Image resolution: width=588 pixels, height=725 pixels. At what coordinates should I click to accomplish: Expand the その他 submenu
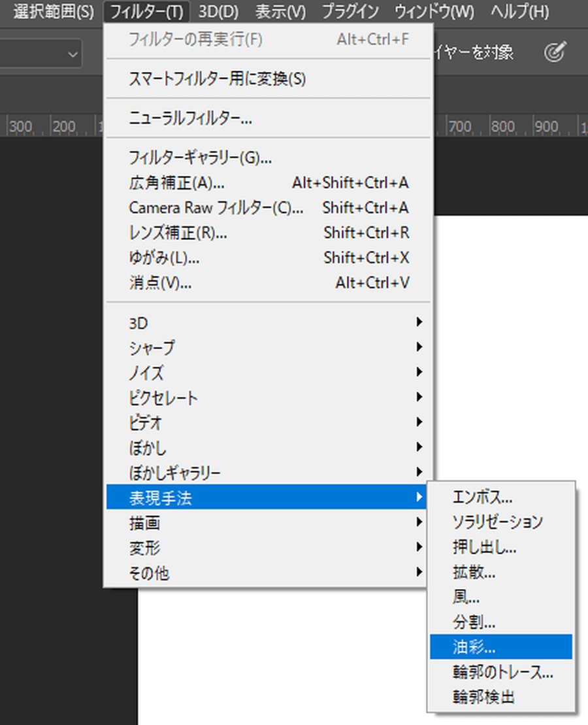coord(267,573)
